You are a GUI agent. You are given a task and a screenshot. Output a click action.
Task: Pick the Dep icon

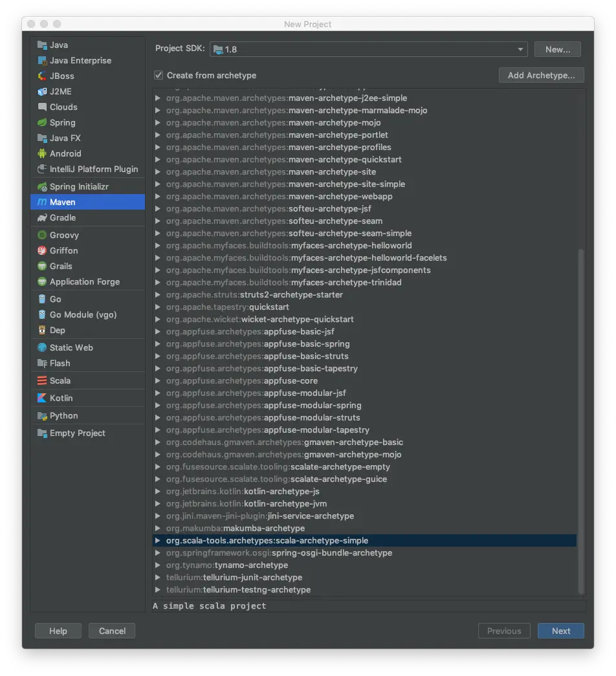coord(42,331)
